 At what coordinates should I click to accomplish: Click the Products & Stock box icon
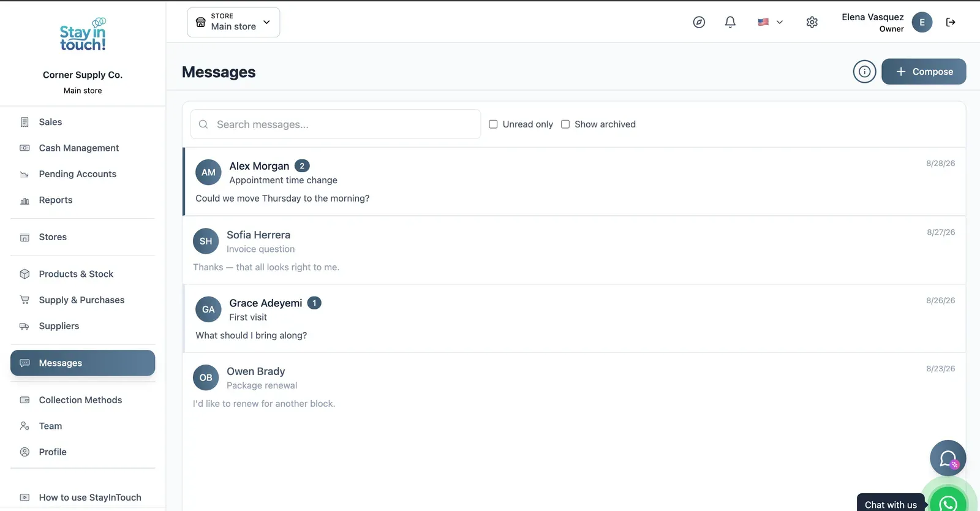tap(24, 274)
